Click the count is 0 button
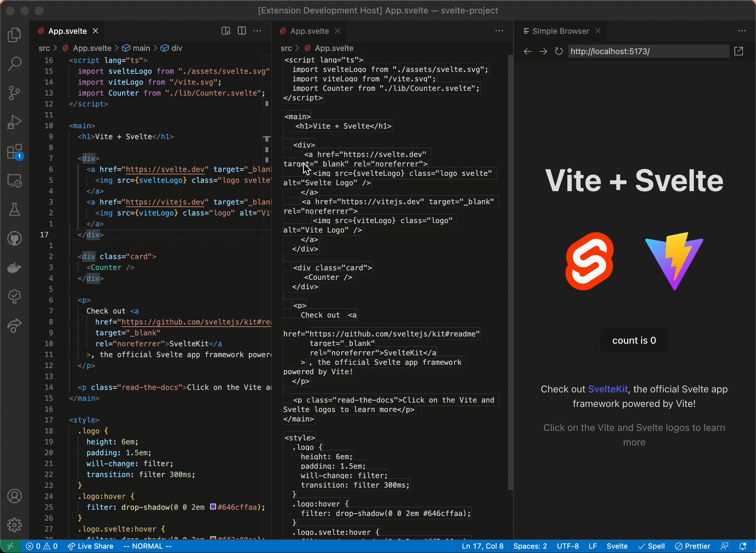This screenshot has height=553, width=756. pos(634,340)
